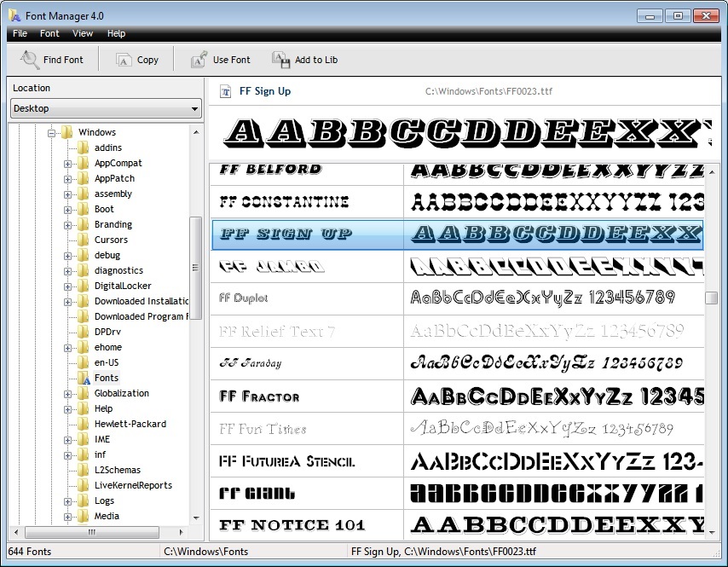Screen dimensions: 728x567
Task: Open the File menu
Action: tap(20, 33)
